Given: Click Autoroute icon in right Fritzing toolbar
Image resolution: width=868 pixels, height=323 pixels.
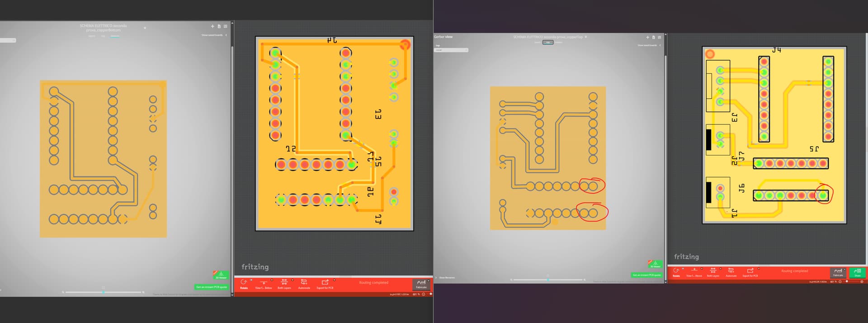Looking at the screenshot, I should [x=731, y=271].
